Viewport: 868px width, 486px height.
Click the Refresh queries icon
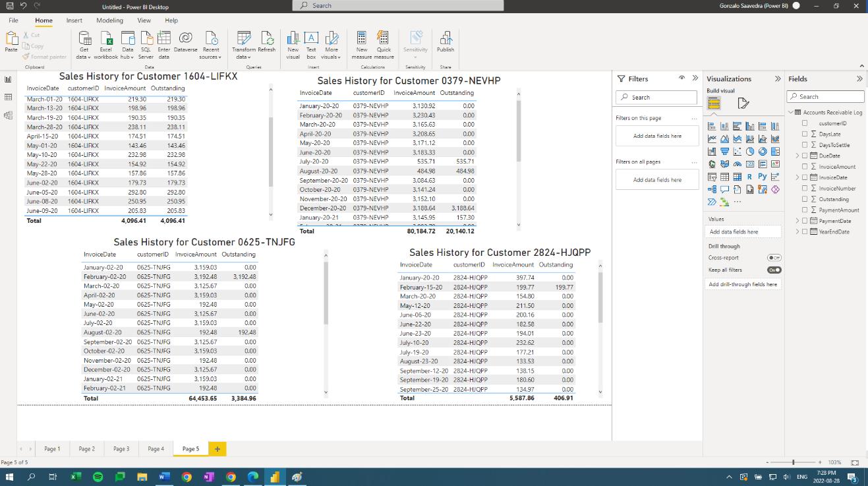click(x=267, y=38)
